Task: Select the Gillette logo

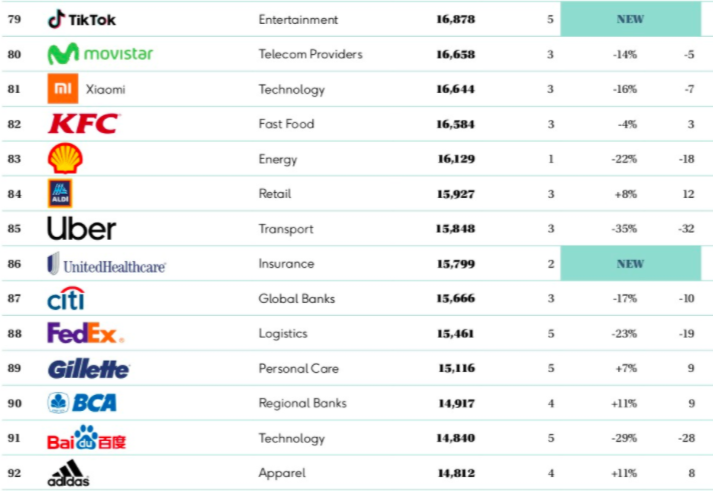Action: pos(89,369)
